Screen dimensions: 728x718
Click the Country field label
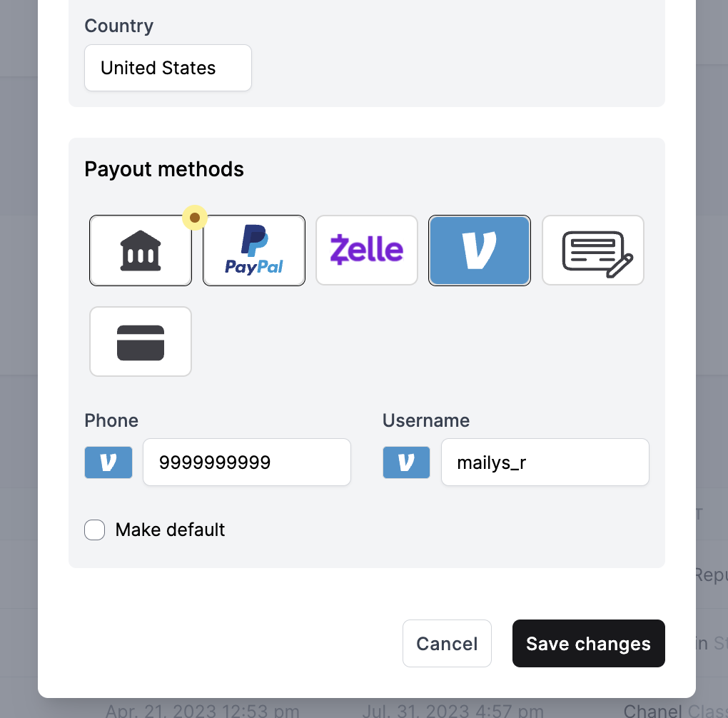[119, 26]
